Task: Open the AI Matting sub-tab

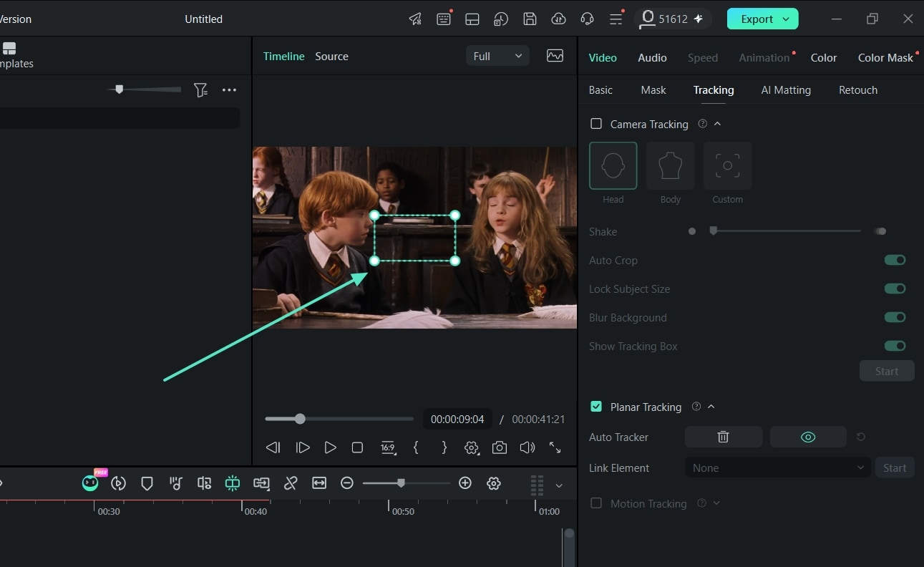Action: point(786,90)
